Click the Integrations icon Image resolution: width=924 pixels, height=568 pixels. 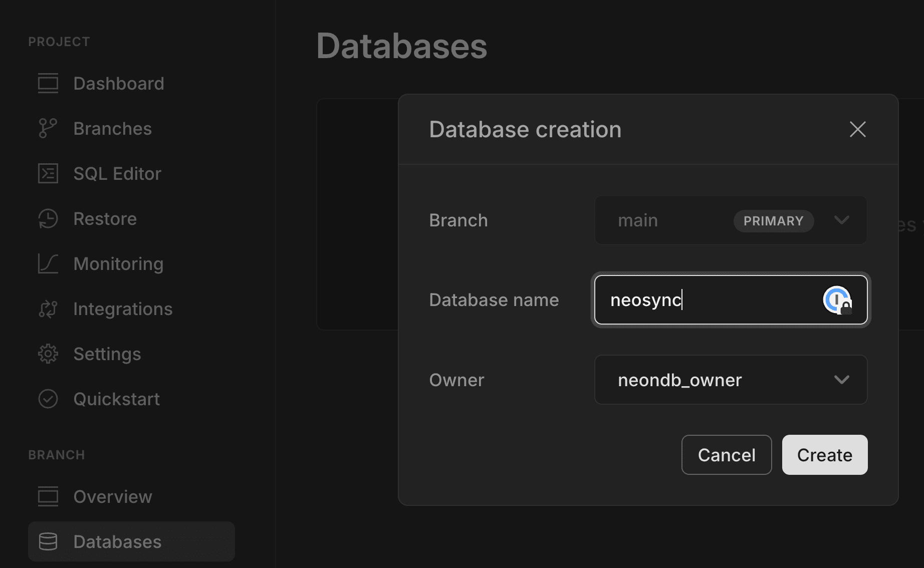48,309
